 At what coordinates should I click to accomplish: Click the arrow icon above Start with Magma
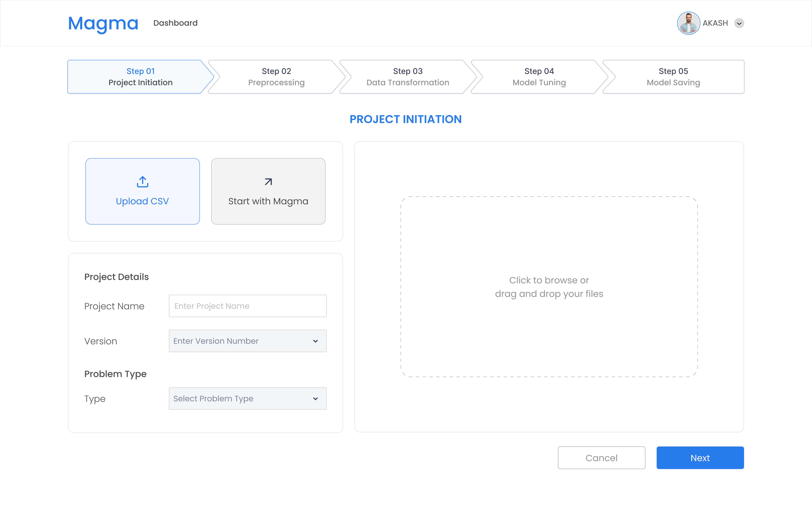268,182
